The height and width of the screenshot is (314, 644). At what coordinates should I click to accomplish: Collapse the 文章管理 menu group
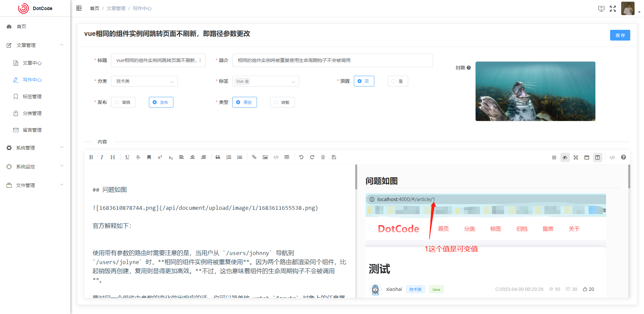[35, 45]
